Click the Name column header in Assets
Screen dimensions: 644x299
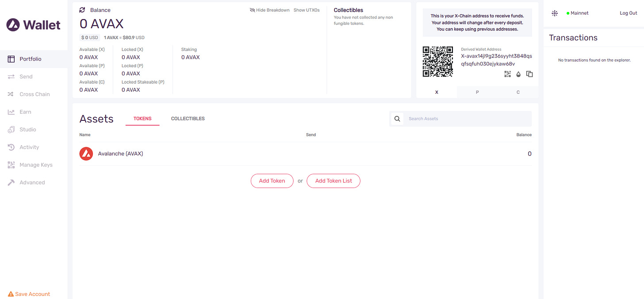(85, 135)
